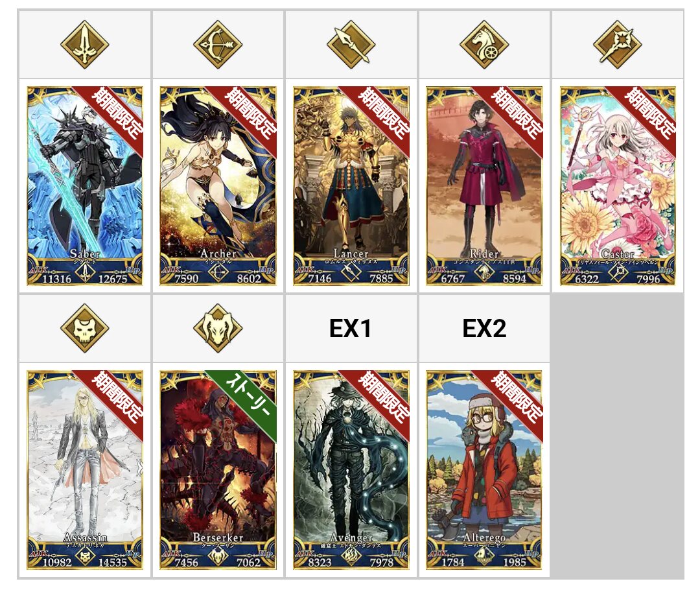Click the Berserker class beast icon
This screenshot has width=700, height=590.
pos(218,328)
